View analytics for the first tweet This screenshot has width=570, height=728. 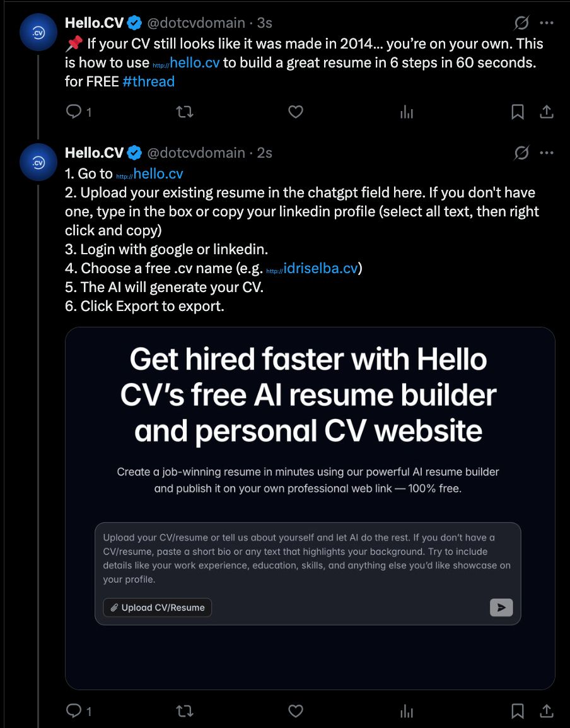407,112
